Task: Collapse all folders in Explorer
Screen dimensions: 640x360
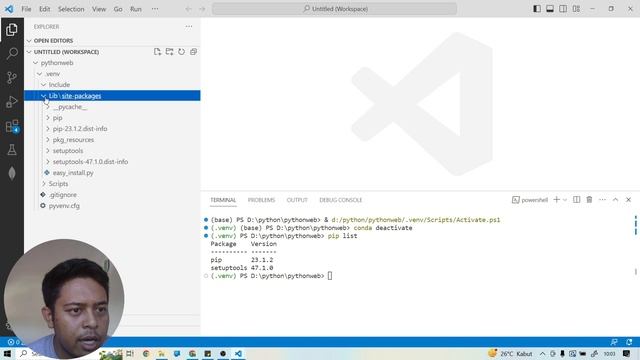Action: click(193, 52)
